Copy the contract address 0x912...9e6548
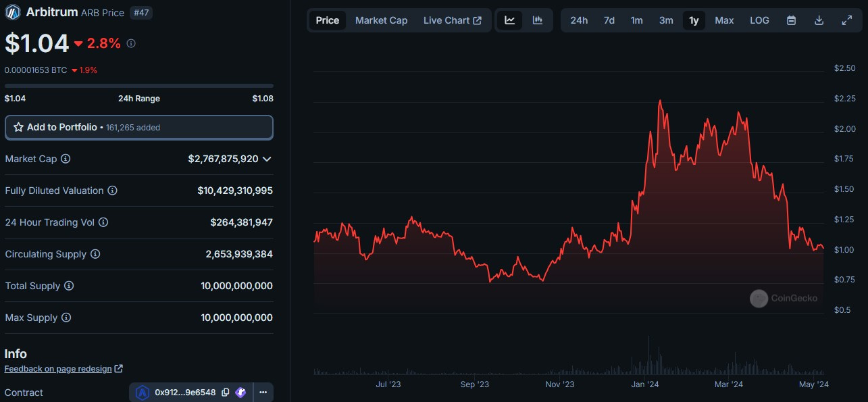Screen dimensions: 868x402 point(226,392)
